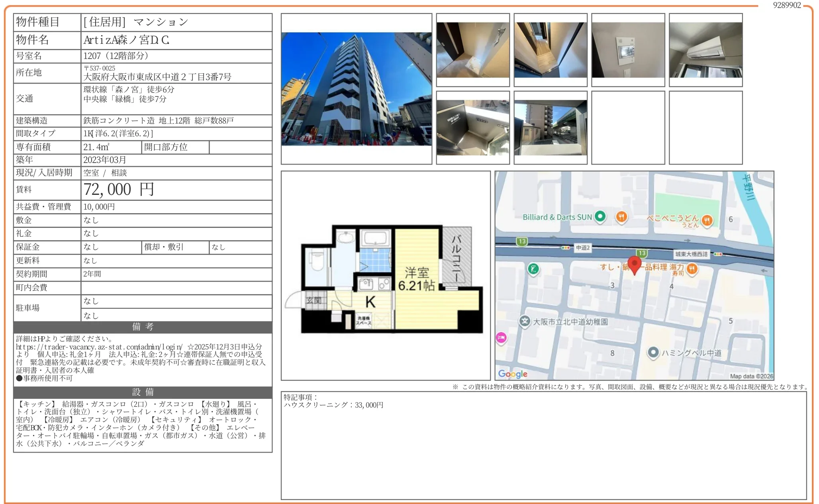Open the intercom panel photo thumbnail
819x504 pixels.
pyautogui.click(x=628, y=50)
